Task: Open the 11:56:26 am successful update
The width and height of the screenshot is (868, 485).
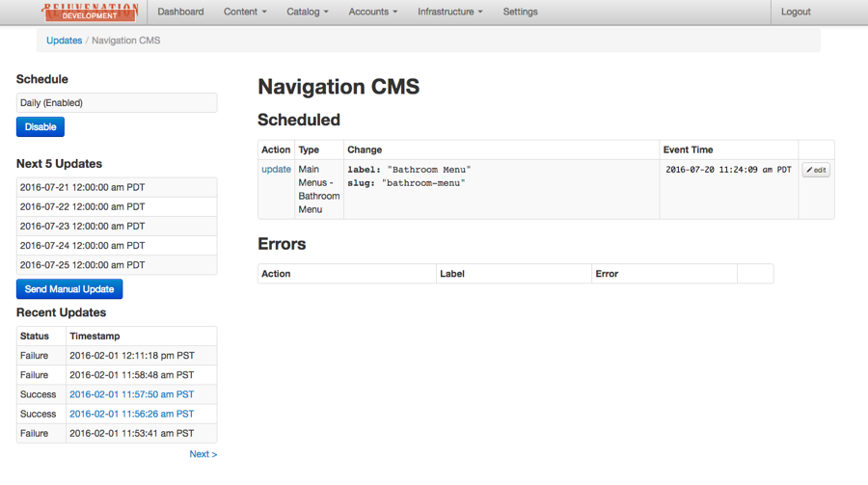Action: [132, 415]
